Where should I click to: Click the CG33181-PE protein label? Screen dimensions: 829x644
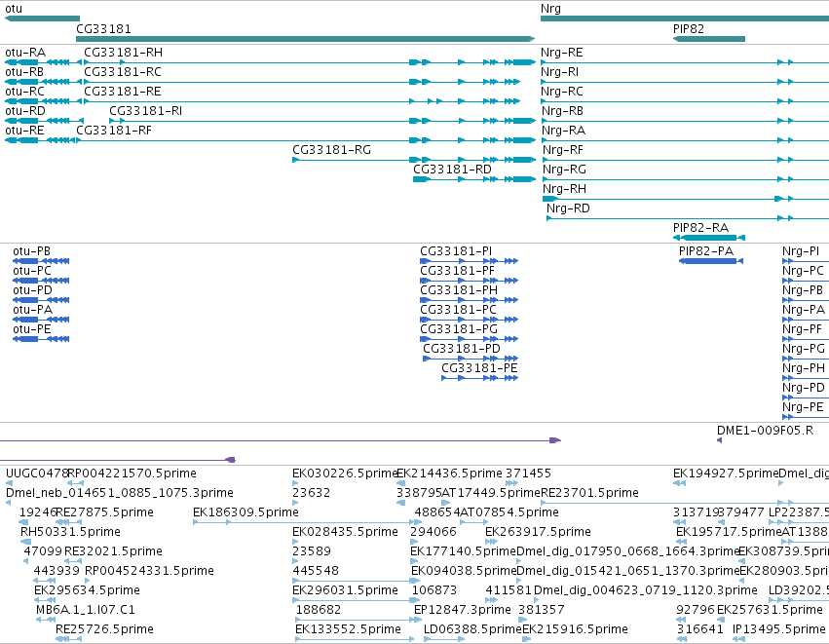(479, 368)
